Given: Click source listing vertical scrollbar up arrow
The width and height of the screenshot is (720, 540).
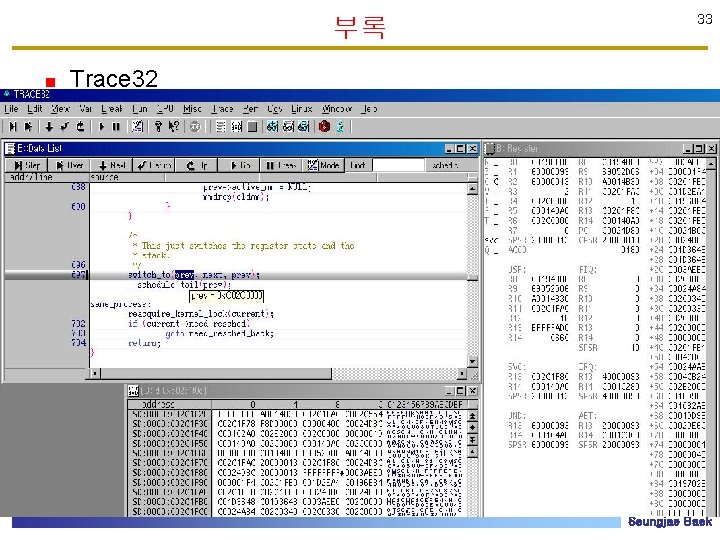Looking at the screenshot, I should coord(472,189).
